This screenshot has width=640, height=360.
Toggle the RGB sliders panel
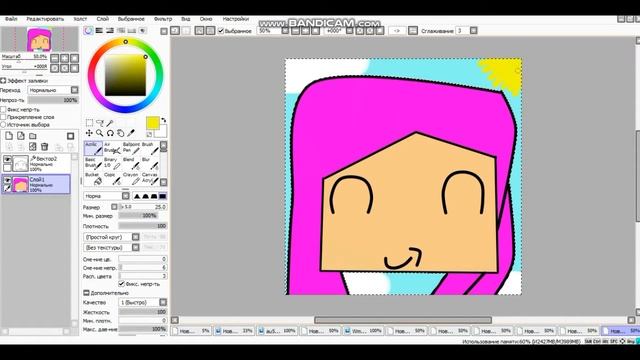click(99, 31)
